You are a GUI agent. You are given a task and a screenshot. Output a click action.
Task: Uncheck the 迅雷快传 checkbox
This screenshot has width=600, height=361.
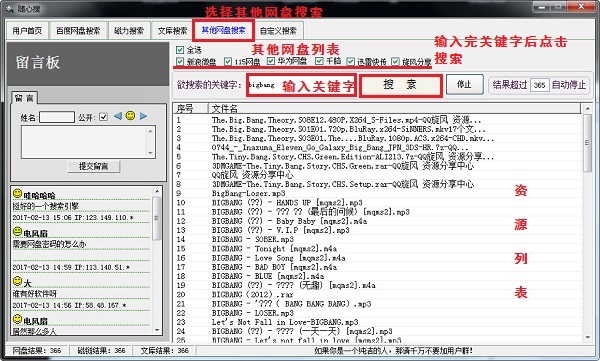tap(351, 61)
